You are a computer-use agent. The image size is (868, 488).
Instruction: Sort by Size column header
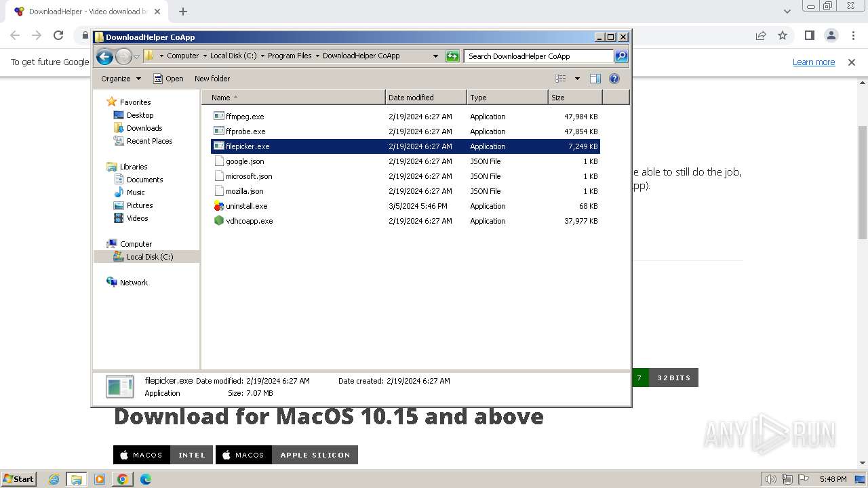575,98
